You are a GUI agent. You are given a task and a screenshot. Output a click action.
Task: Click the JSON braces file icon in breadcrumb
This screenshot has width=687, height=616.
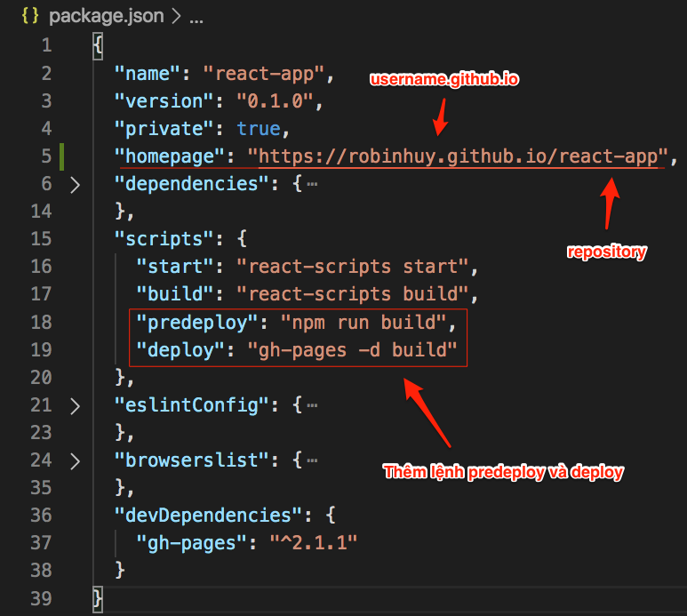30,16
